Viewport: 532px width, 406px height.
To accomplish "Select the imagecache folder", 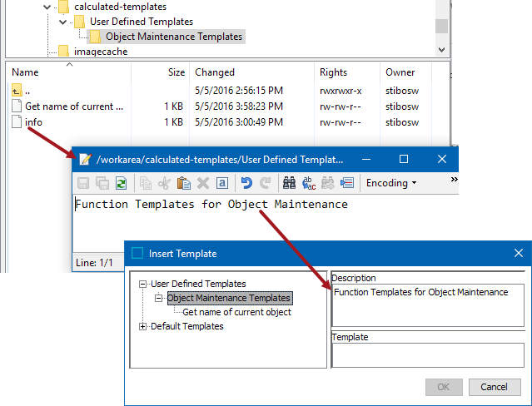I will click(101, 52).
